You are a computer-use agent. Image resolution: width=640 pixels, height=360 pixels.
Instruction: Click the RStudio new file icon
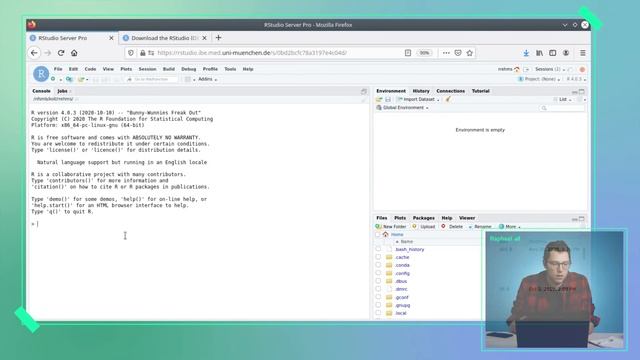click(x=53, y=79)
